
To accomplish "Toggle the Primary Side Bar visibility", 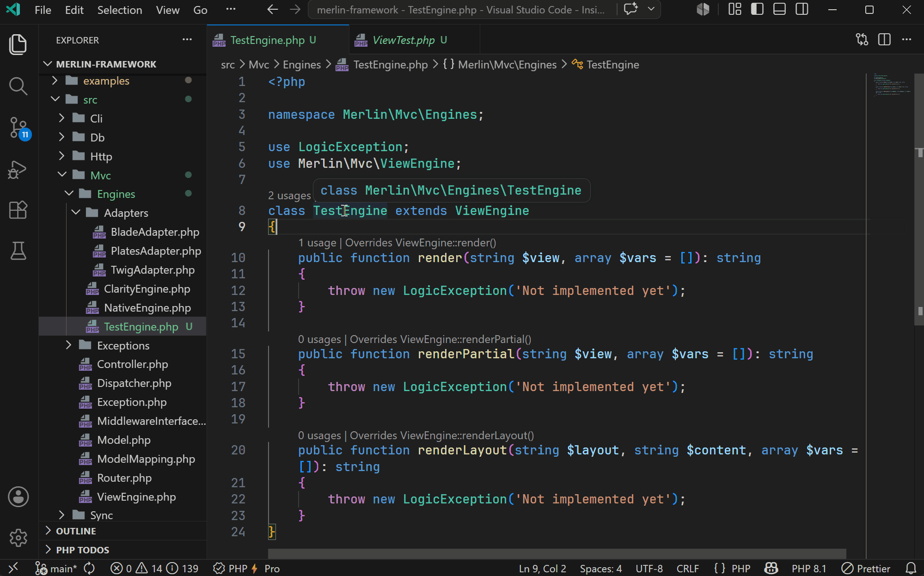I will pos(757,9).
